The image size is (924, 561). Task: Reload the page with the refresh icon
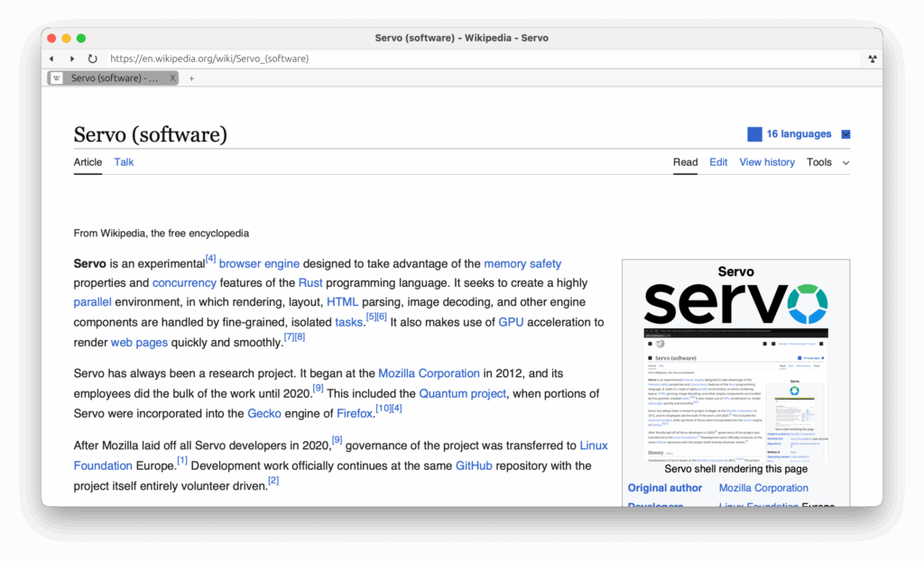pos(93,59)
